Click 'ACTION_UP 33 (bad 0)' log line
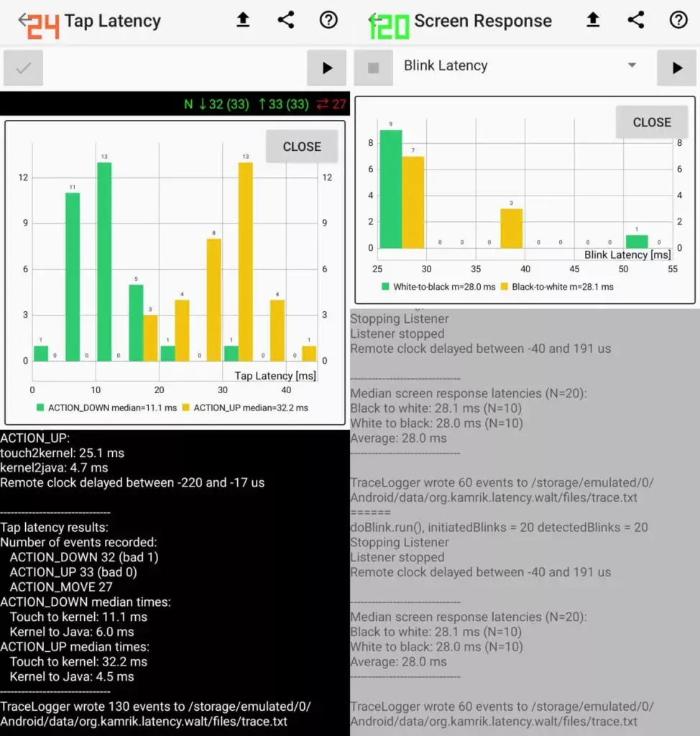Image resolution: width=700 pixels, height=736 pixels. (x=73, y=572)
